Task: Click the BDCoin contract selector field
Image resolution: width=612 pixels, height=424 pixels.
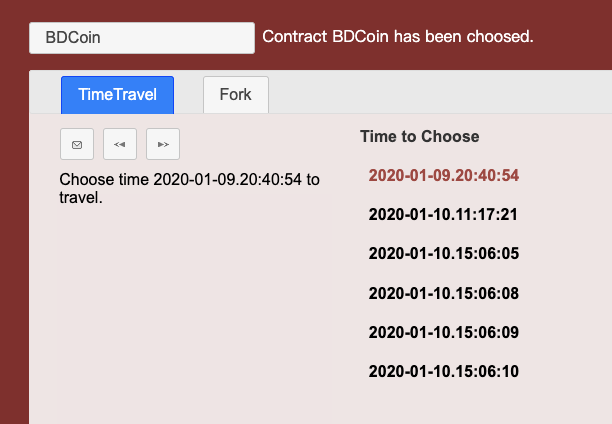Action: pyautogui.click(x=142, y=38)
